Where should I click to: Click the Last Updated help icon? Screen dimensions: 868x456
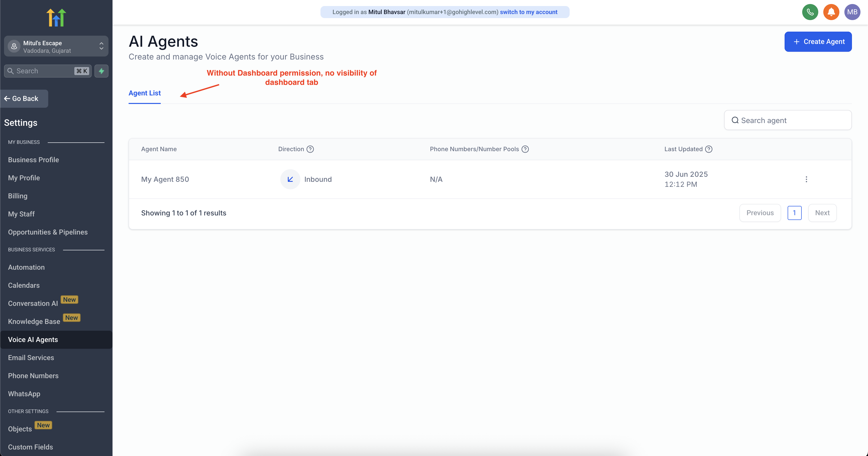(709, 149)
